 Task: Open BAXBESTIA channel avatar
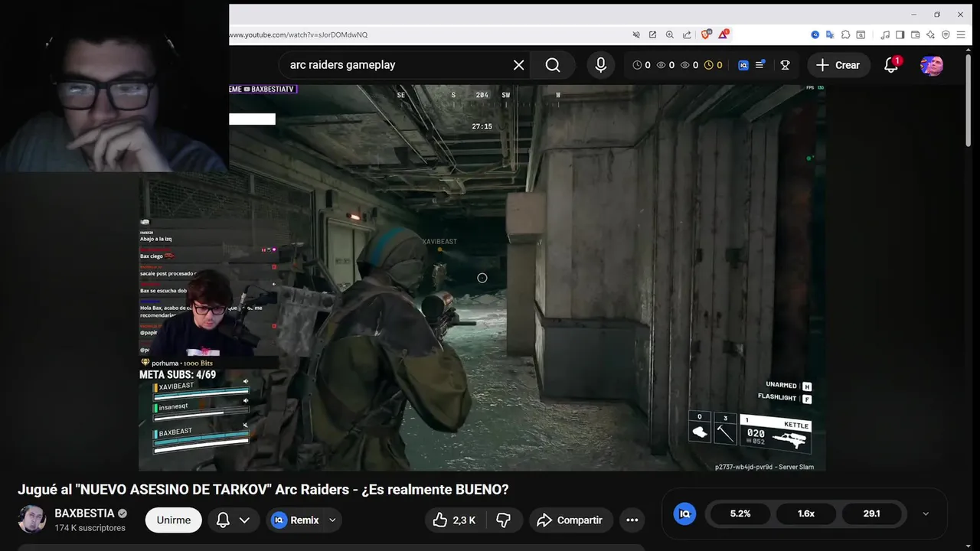(31, 520)
